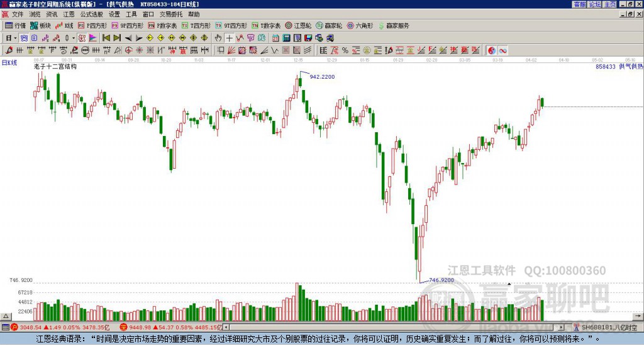Jump to first bar icon
644x345 pixels.
pyautogui.click(x=106, y=38)
